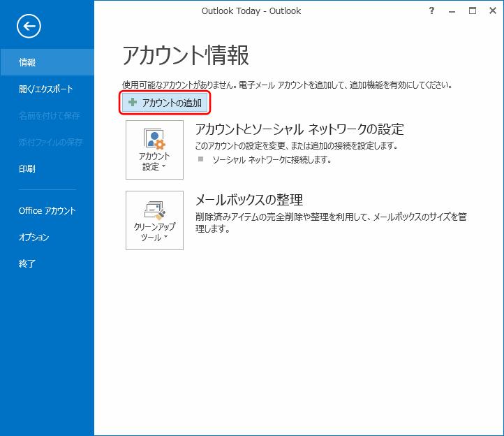504x436 pixels.
Task: Close the Outlook window
Action: (493, 11)
